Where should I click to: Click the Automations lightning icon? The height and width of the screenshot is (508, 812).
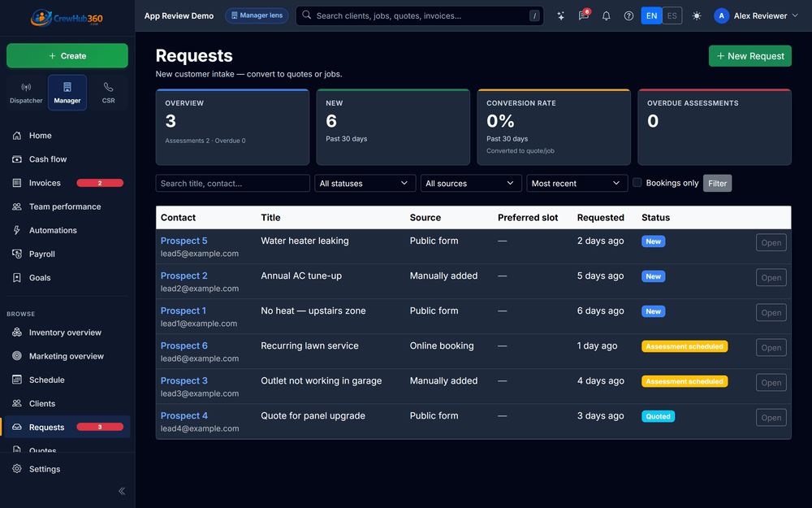pyautogui.click(x=17, y=230)
